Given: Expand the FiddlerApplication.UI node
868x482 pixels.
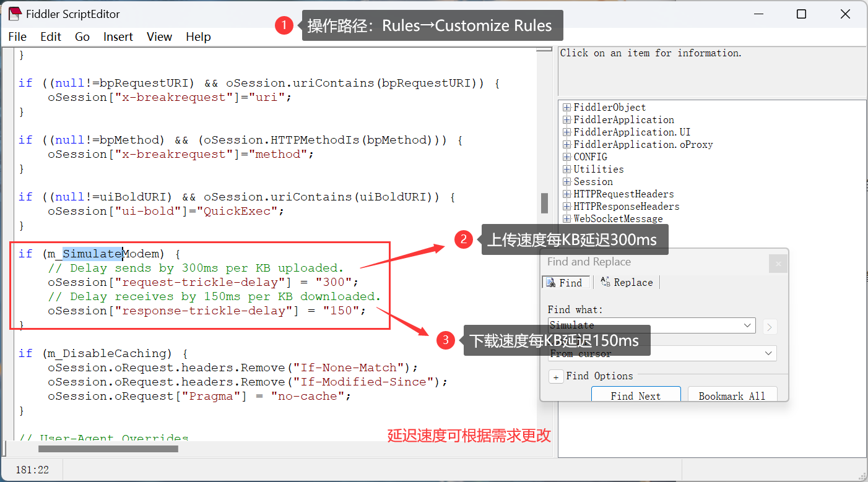Looking at the screenshot, I should pos(566,132).
